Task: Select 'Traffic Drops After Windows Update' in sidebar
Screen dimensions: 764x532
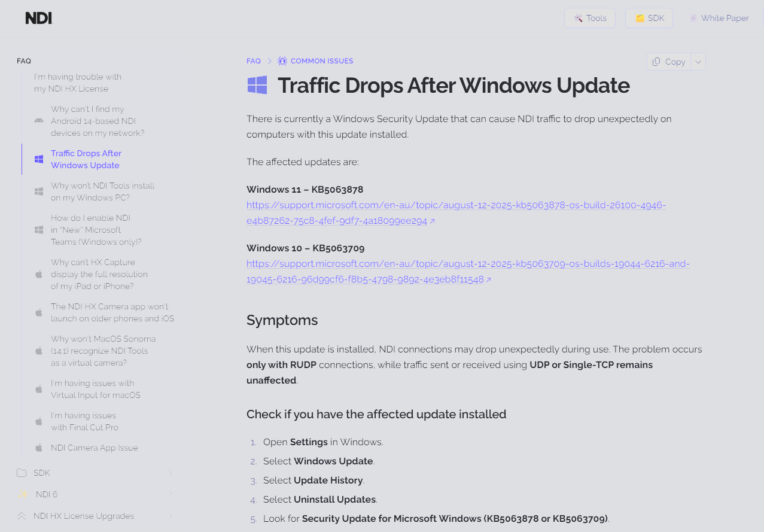Action: pos(86,159)
